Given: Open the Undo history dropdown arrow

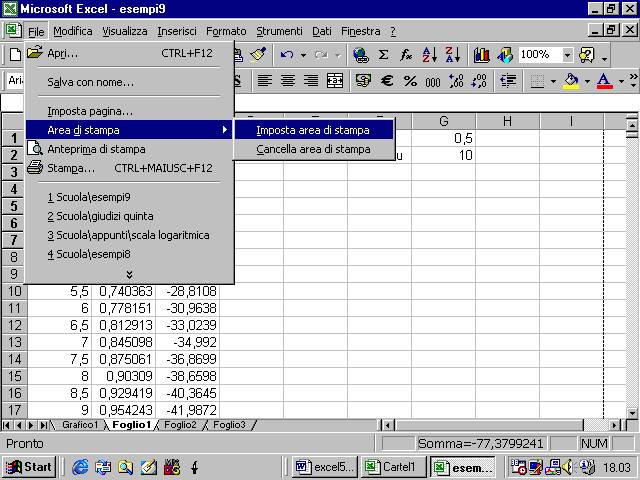Looking at the screenshot, I should [303, 55].
